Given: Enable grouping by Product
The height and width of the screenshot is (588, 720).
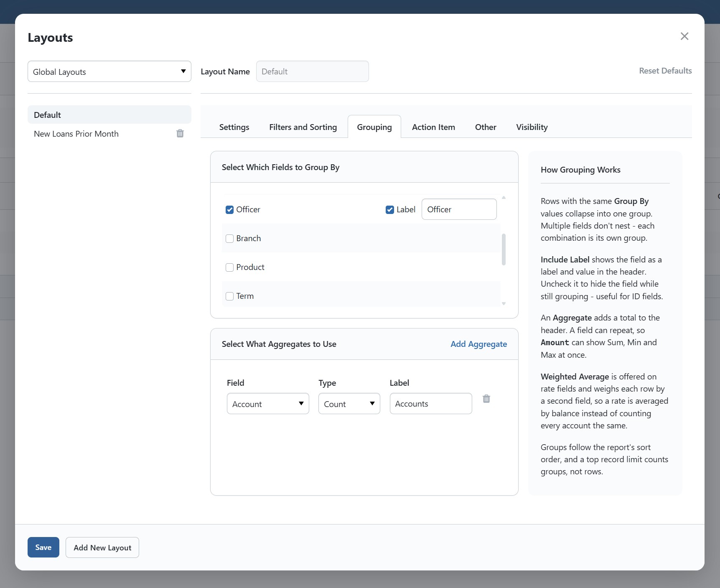Looking at the screenshot, I should coord(229,267).
